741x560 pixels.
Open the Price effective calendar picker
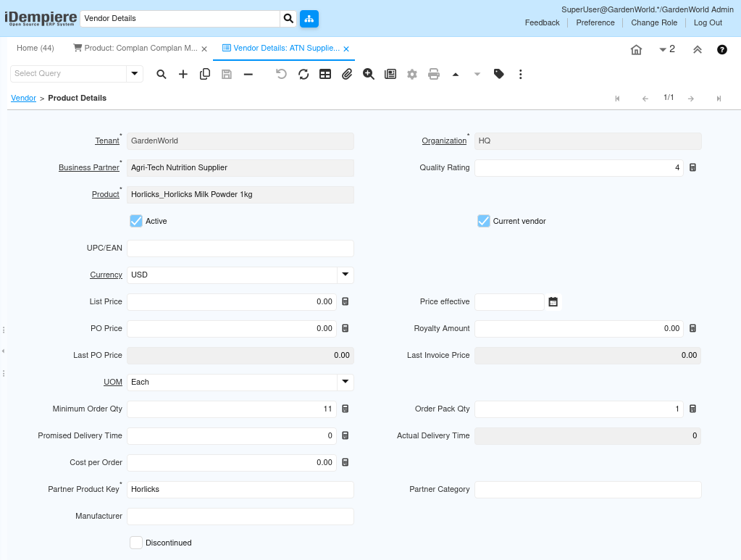coord(553,302)
